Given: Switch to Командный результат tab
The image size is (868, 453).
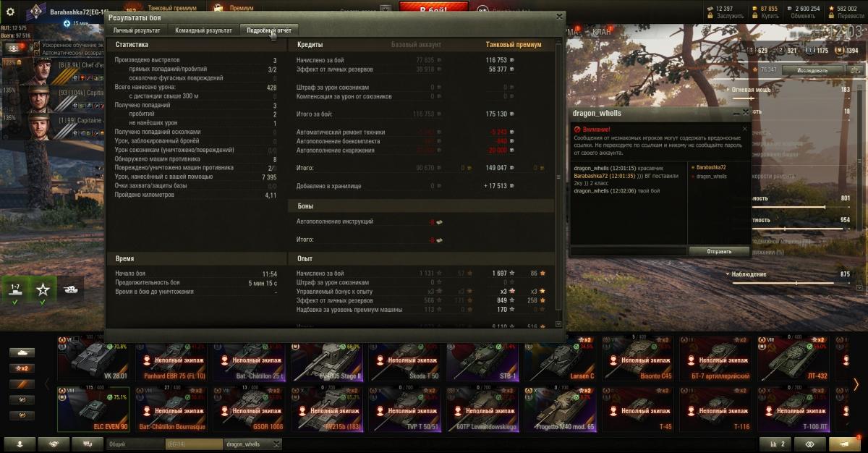Looking at the screenshot, I should (x=203, y=30).
